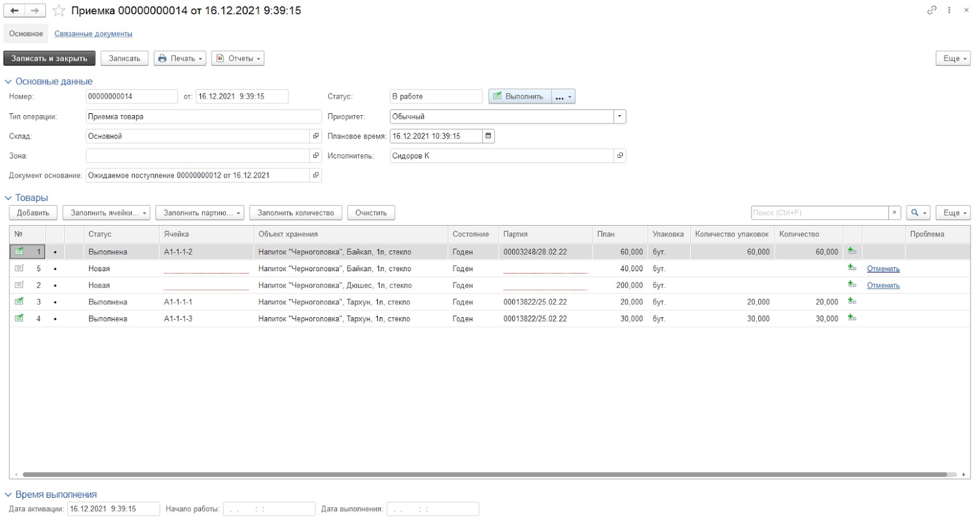Open the ellipsis dropdown next to Выполнить
980x521 pixels.
563,96
